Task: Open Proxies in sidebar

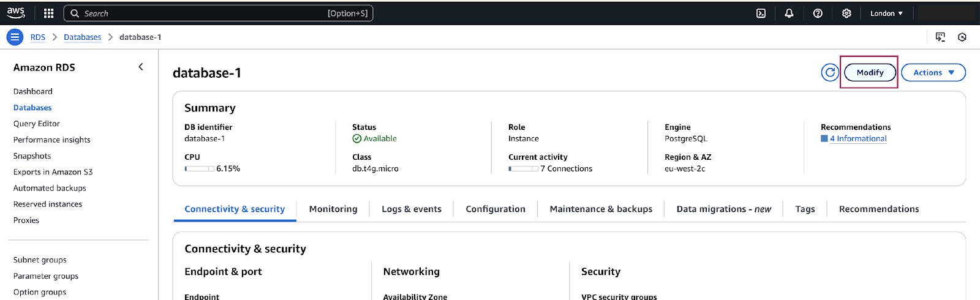Action: (x=26, y=220)
